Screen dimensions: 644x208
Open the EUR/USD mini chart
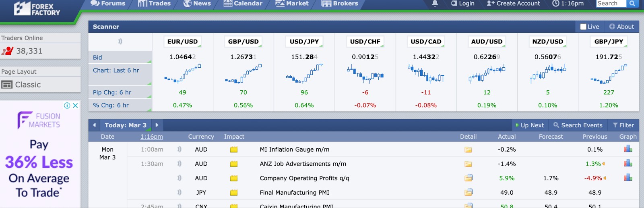(183, 74)
